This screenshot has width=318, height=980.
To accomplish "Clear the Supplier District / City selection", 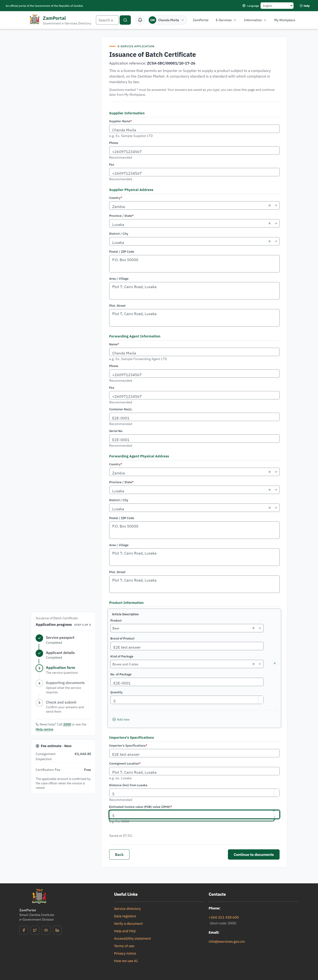I will point(269,241).
